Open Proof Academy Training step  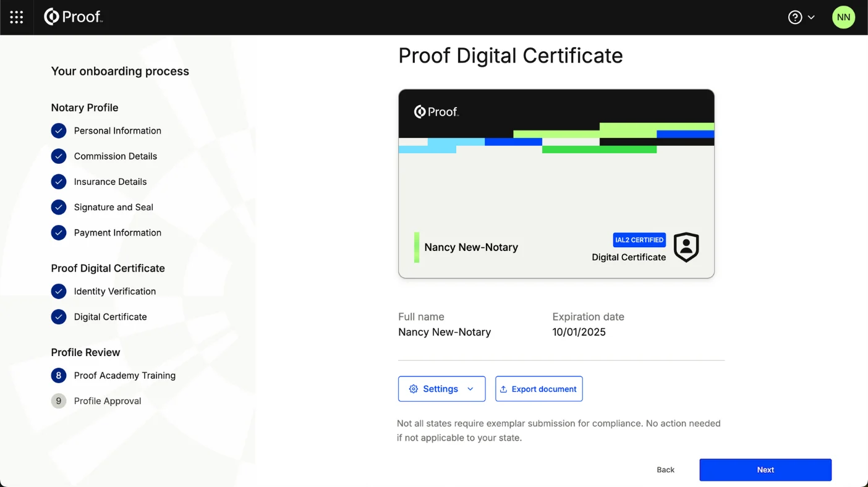point(125,376)
